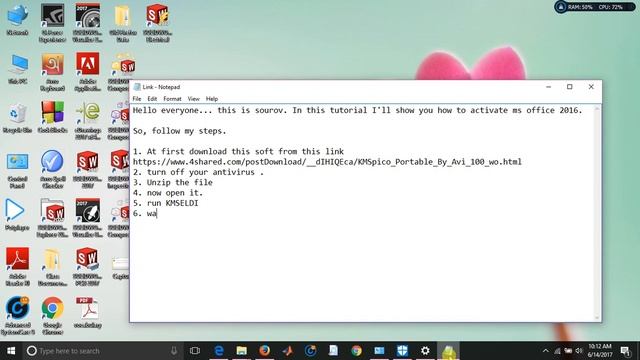
Task: Click the Notepad icon in the title bar
Action: click(x=137, y=87)
